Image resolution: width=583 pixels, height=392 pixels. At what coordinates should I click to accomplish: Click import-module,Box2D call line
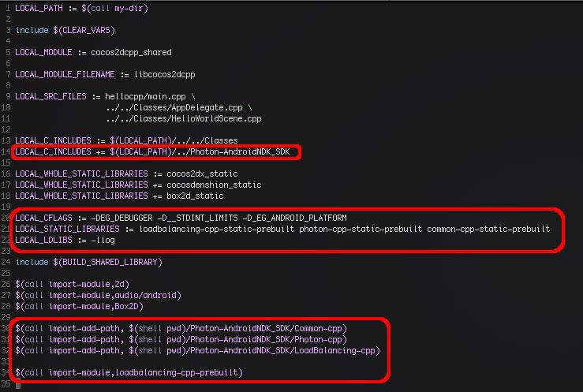click(79, 307)
